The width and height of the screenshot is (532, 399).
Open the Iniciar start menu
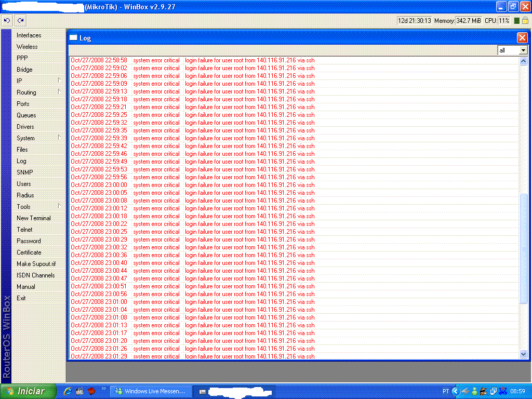pyautogui.click(x=29, y=391)
